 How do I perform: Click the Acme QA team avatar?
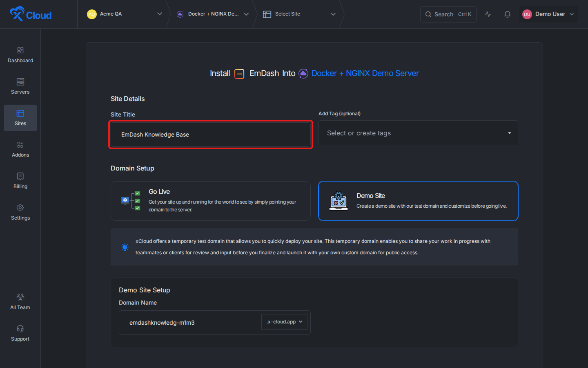pyautogui.click(x=92, y=14)
